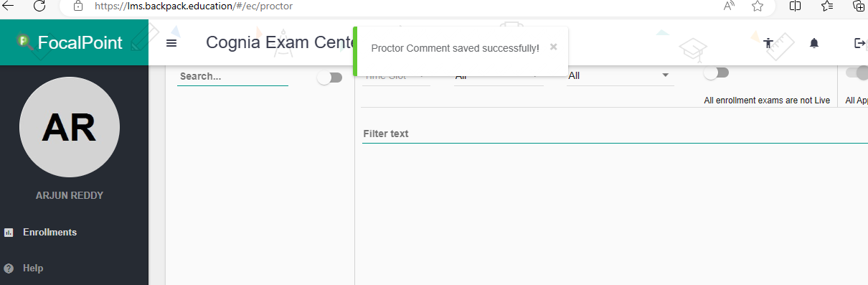Bookmark page with star icon
Image resolution: width=868 pixels, height=285 pixels.
(x=758, y=6)
